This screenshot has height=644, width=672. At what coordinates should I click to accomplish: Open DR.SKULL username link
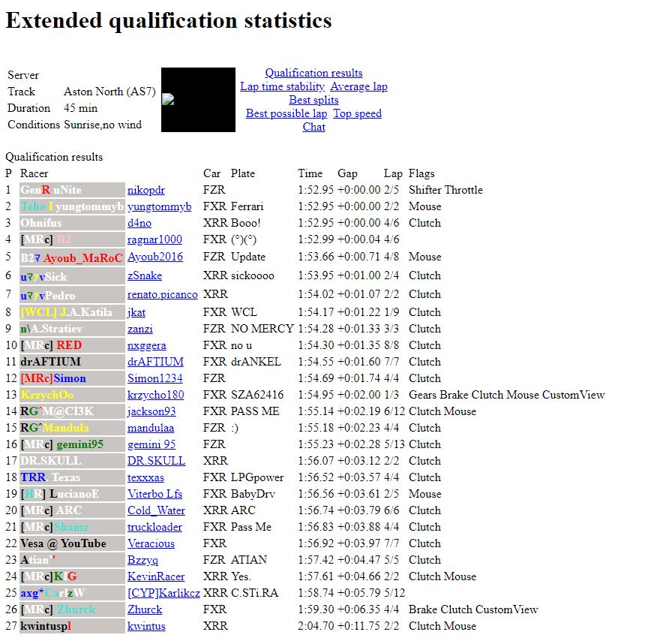coord(157,461)
